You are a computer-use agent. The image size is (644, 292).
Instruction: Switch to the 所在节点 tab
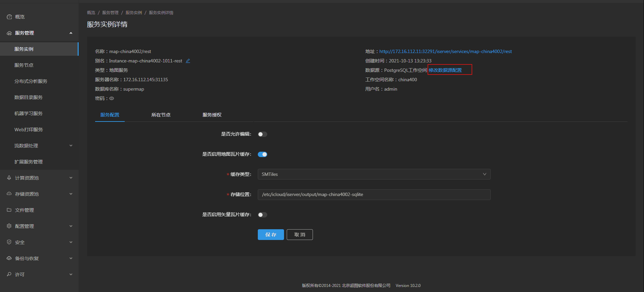161,115
